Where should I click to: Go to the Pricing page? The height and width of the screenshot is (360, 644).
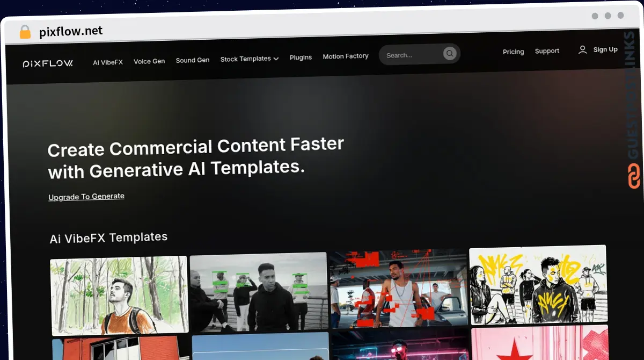[x=513, y=52]
